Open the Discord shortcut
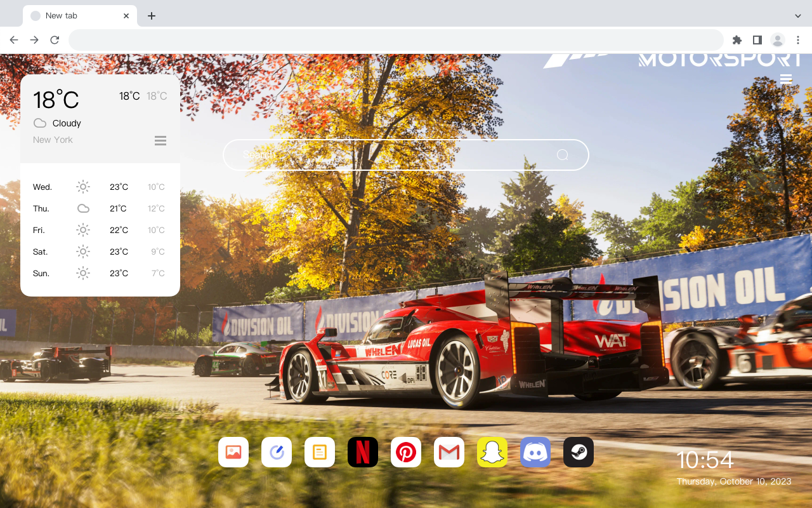The image size is (812, 508). [x=535, y=452]
